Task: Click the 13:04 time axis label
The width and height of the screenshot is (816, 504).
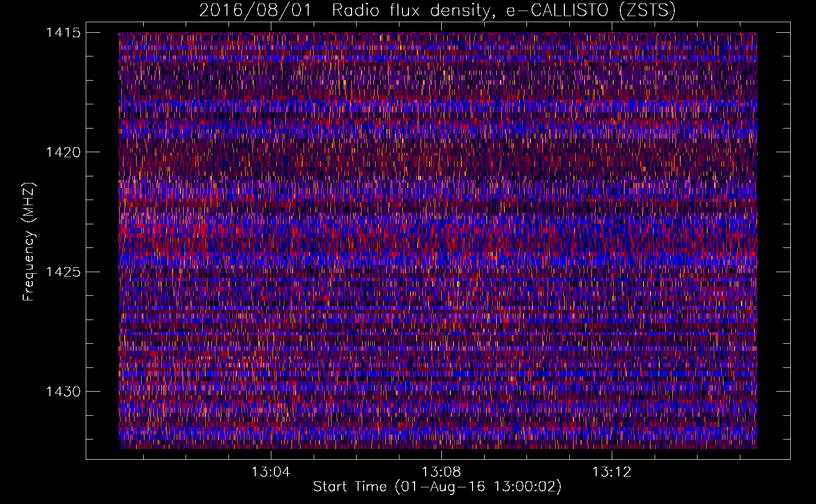Action: [x=271, y=472]
